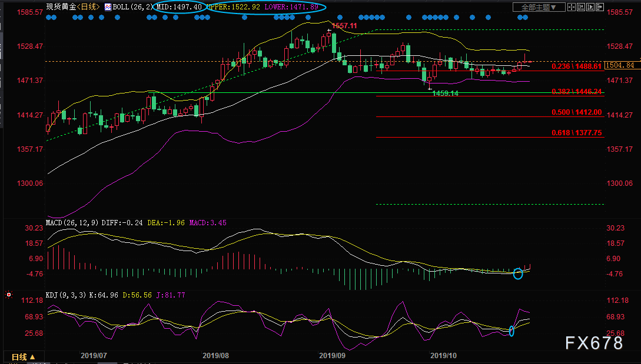Screen dimensions: 641x364
Task: Open the 日线 period selector
Action: point(23,357)
